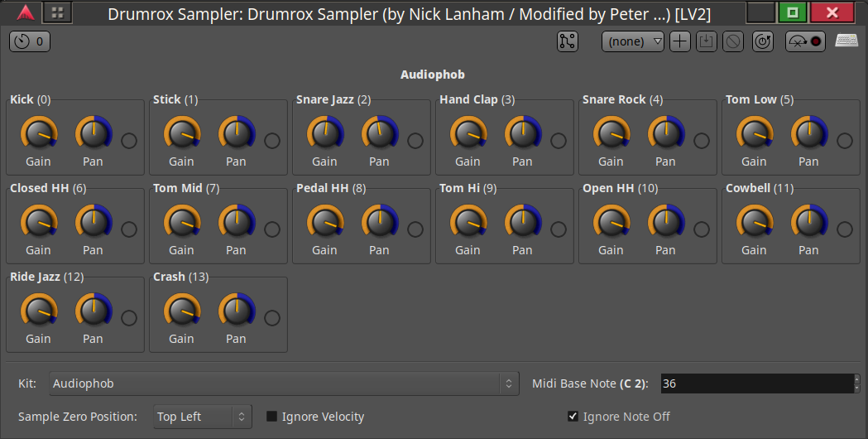Viewport: 868px width, 439px height.
Task: Click the Pedal HH (8) Gain knob
Action: click(x=325, y=222)
